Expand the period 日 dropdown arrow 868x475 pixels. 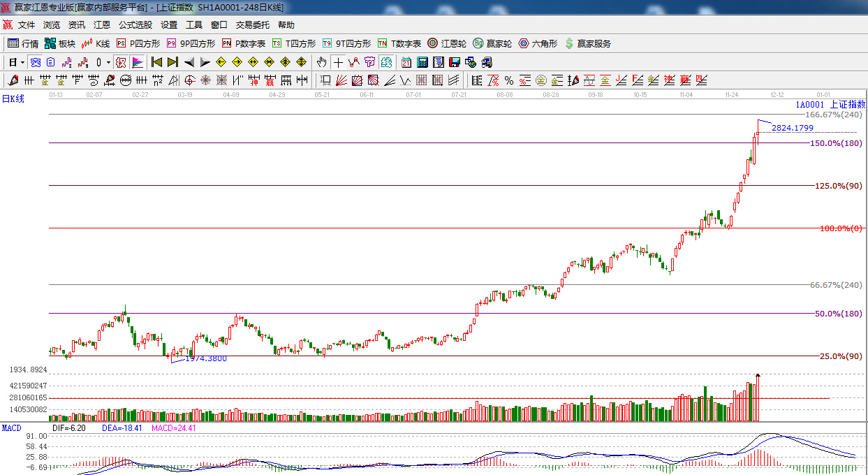[22, 62]
